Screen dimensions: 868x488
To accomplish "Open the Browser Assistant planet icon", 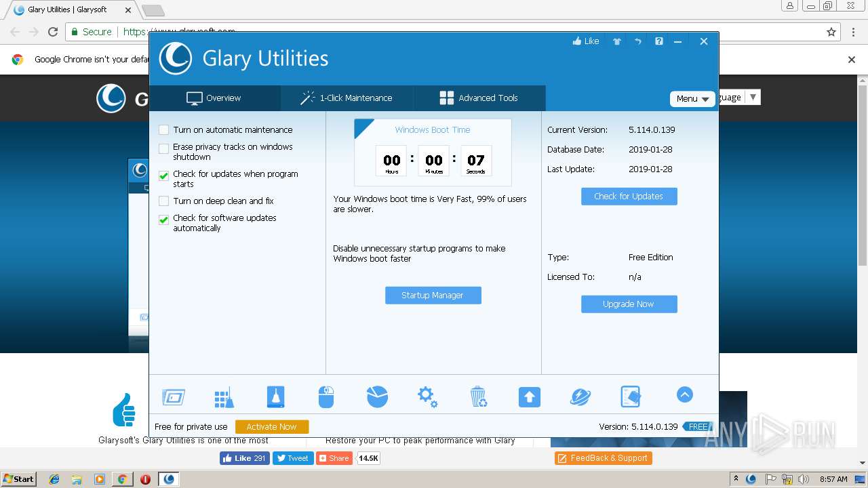I will (580, 397).
